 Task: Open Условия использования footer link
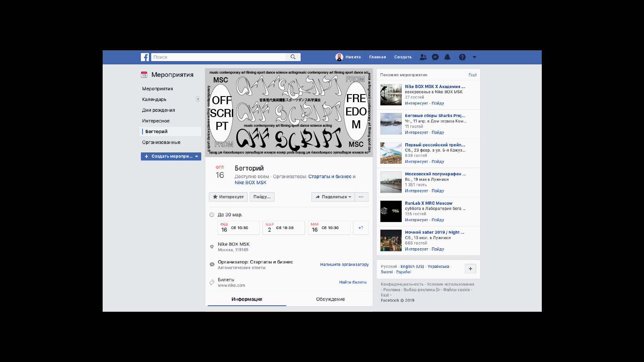[450, 284]
